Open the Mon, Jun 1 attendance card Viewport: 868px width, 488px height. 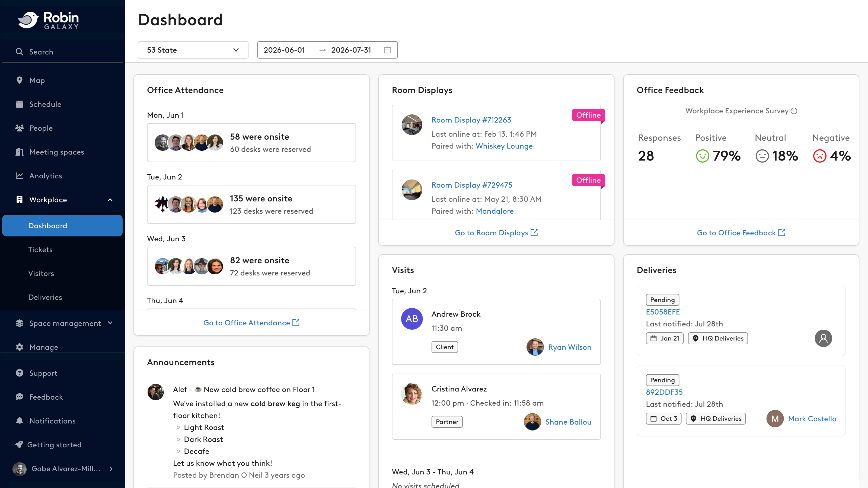coord(251,142)
